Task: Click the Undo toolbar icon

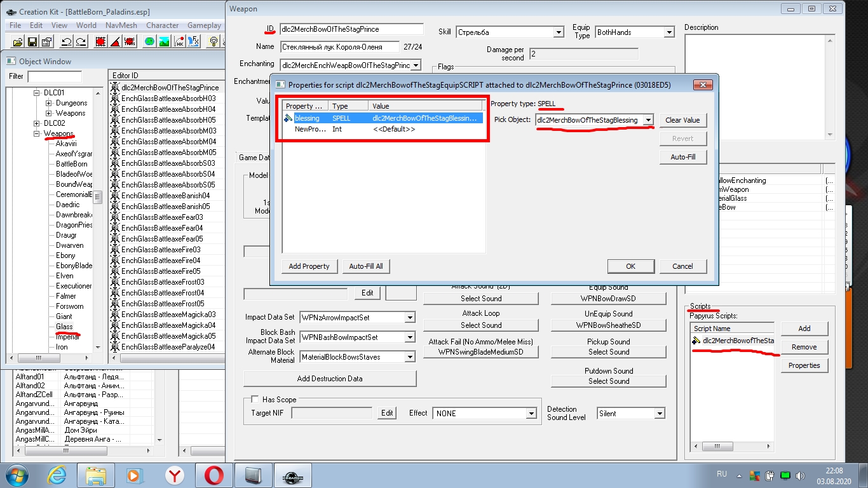Action: coord(66,42)
